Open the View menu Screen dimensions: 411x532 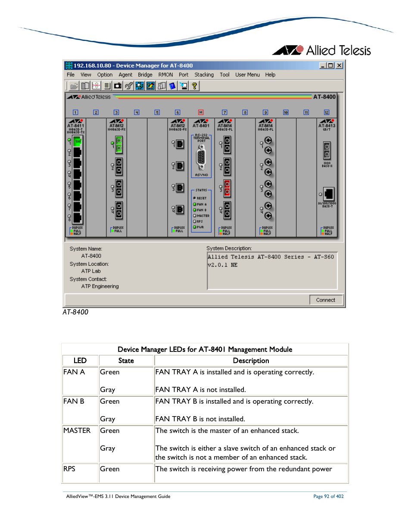tap(86, 75)
